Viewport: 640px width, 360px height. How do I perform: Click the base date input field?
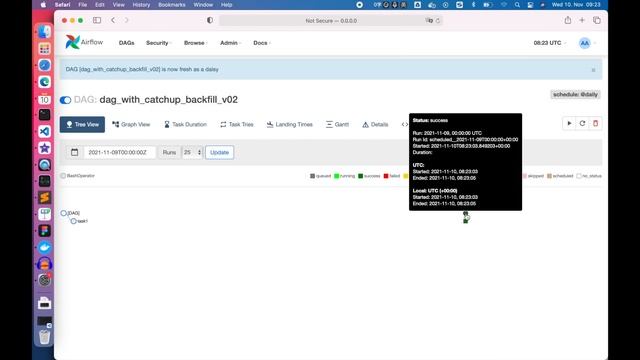pos(119,152)
